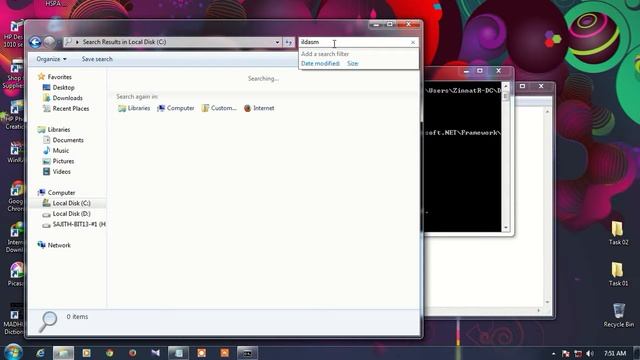
Task: Search again in Custom location
Action: 219,108
